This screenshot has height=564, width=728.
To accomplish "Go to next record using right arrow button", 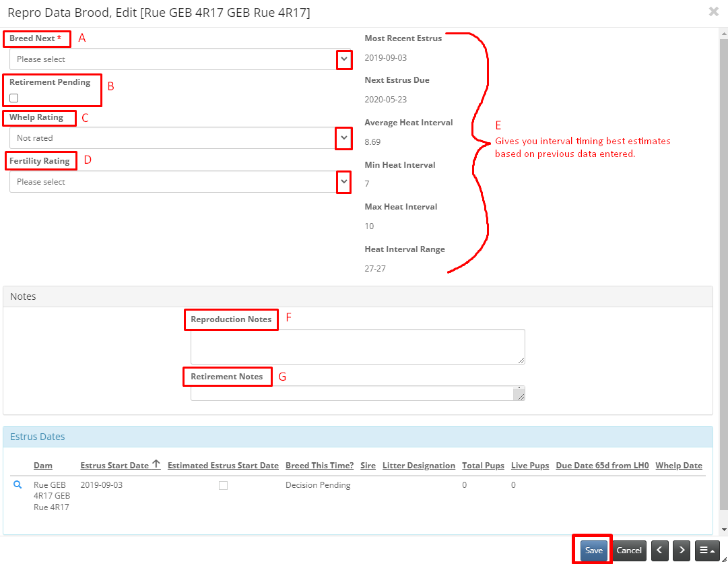I will click(x=682, y=551).
